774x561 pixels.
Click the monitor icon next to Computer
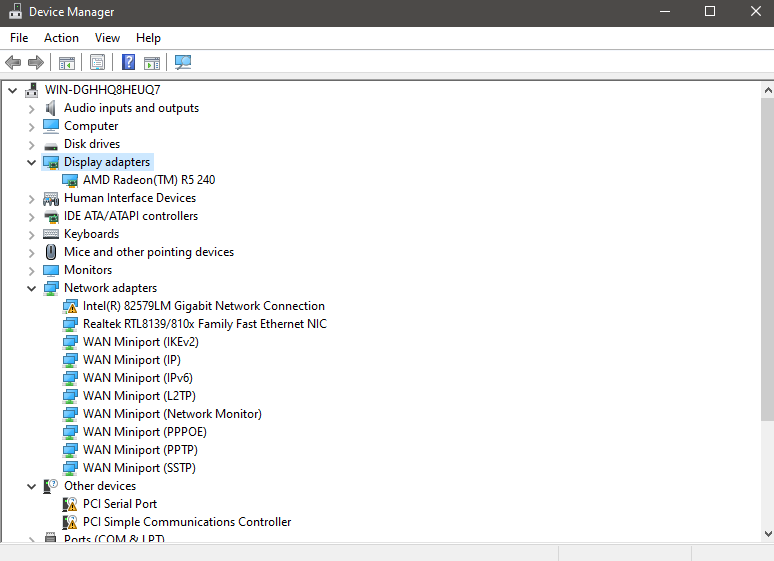coord(51,126)
